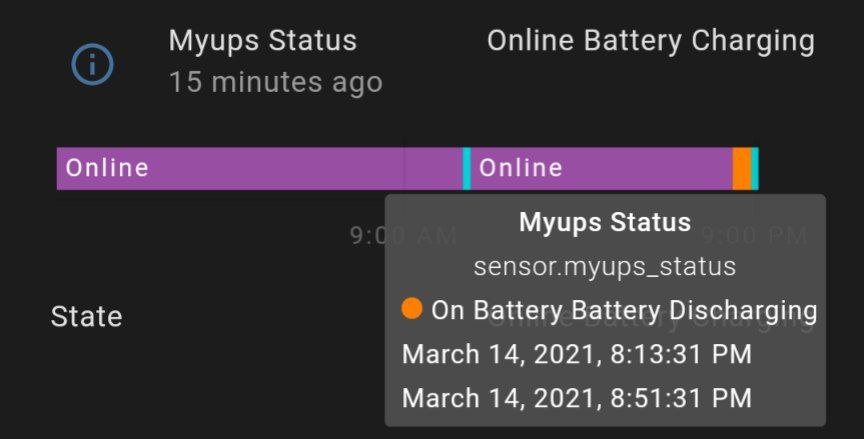Image resolution: width=864 pixels, height=439 pixels.
Task: Click the 9:00 AM time axis label
Action: point(403,236)
